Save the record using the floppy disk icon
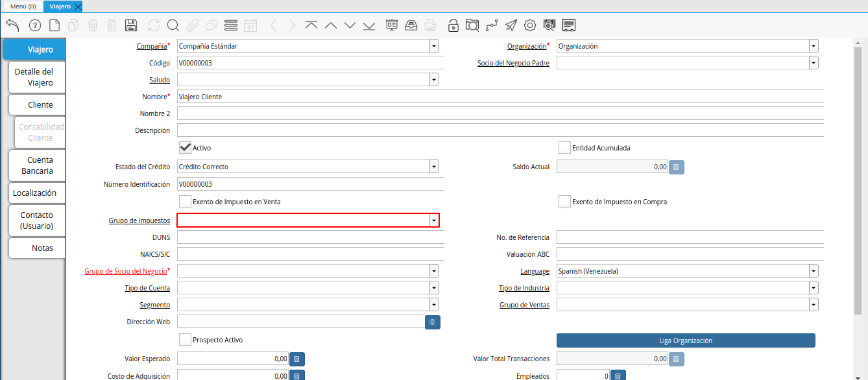This screenshot has height=380, width=868. (x=131, y=25)
